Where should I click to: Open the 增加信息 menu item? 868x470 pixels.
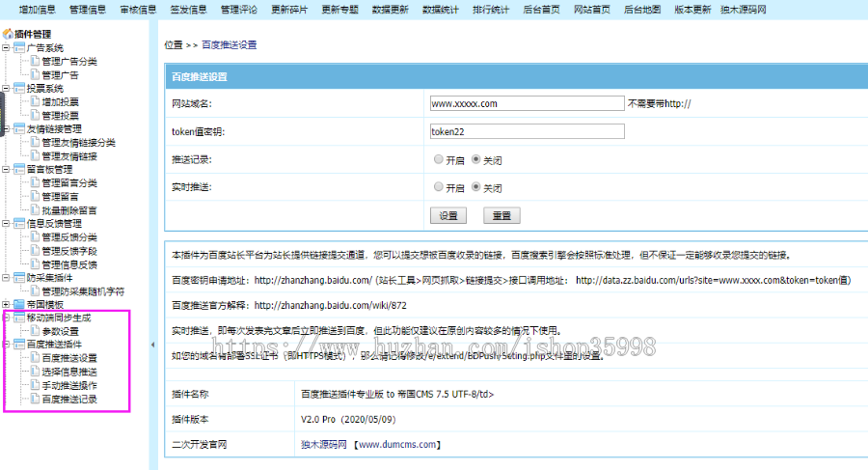37,10
